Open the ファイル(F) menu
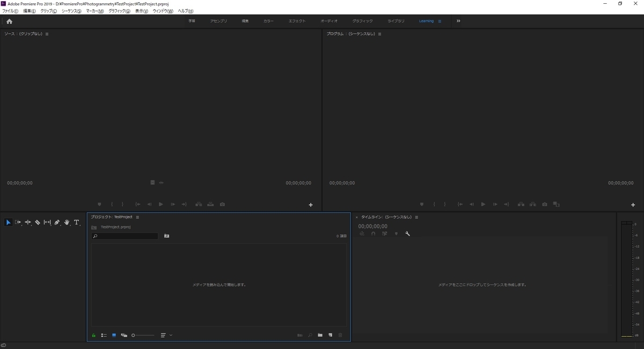 click(x=10, y=11)
